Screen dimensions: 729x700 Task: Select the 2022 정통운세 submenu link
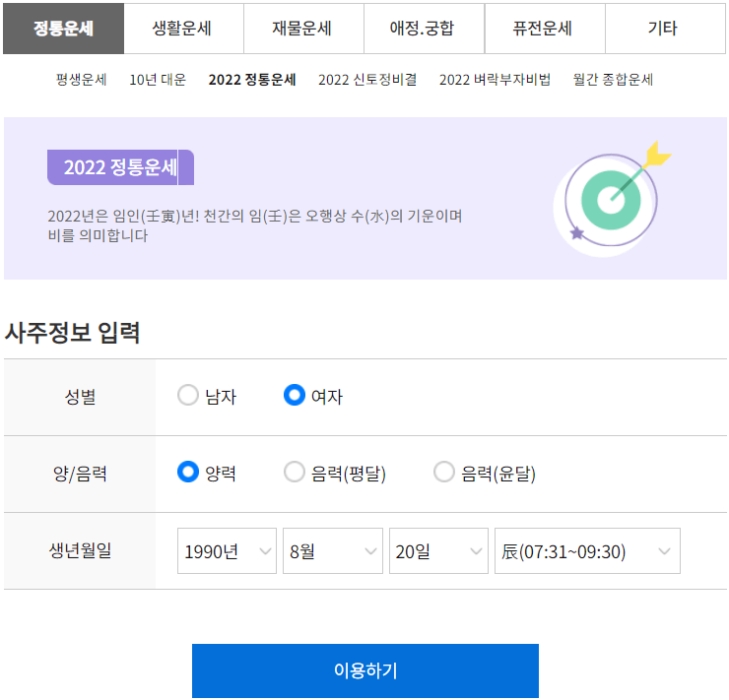pyautogui.click(x=252, y=80)
